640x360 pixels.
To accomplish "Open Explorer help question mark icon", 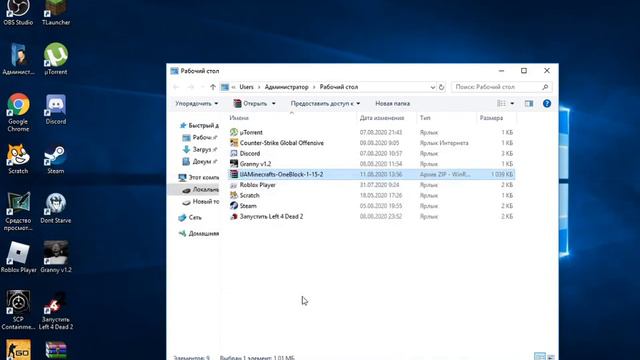I will pos(547,104).
